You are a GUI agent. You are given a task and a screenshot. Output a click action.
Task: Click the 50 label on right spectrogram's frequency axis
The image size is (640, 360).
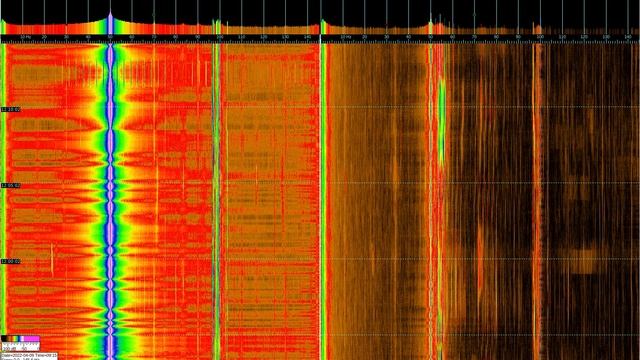[430, 37]
